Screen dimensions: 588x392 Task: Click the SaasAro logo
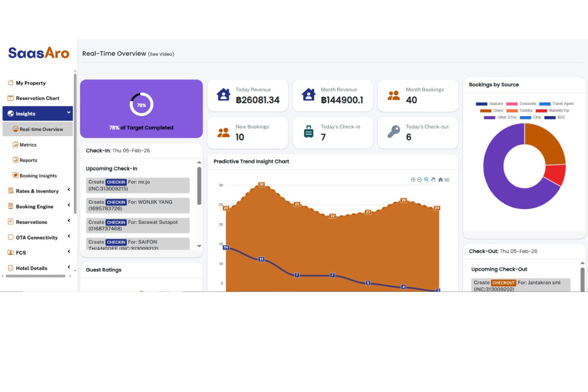coord(39,53)
